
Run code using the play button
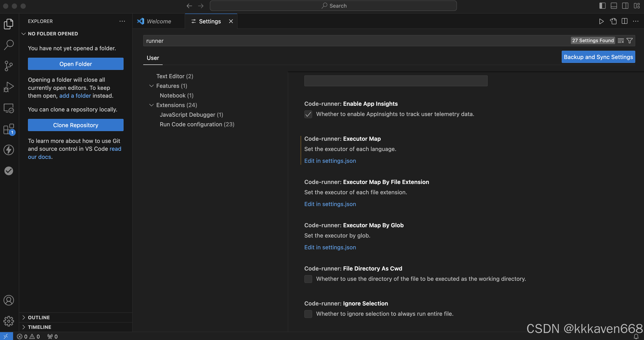coord(601,21)
